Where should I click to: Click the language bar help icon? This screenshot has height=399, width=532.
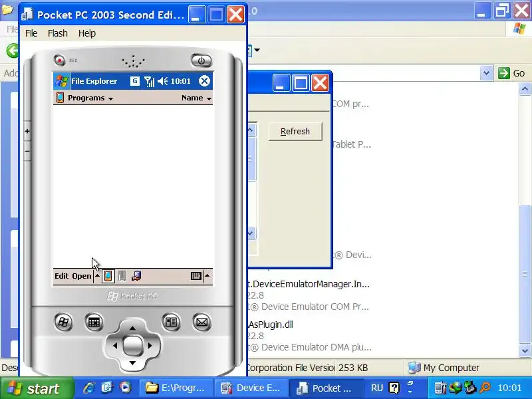point(394,388)
